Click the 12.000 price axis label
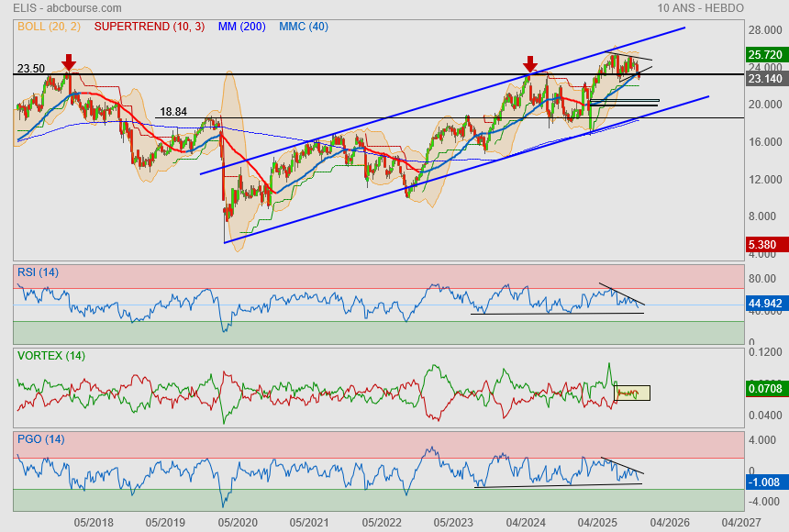 pos(765,180)
